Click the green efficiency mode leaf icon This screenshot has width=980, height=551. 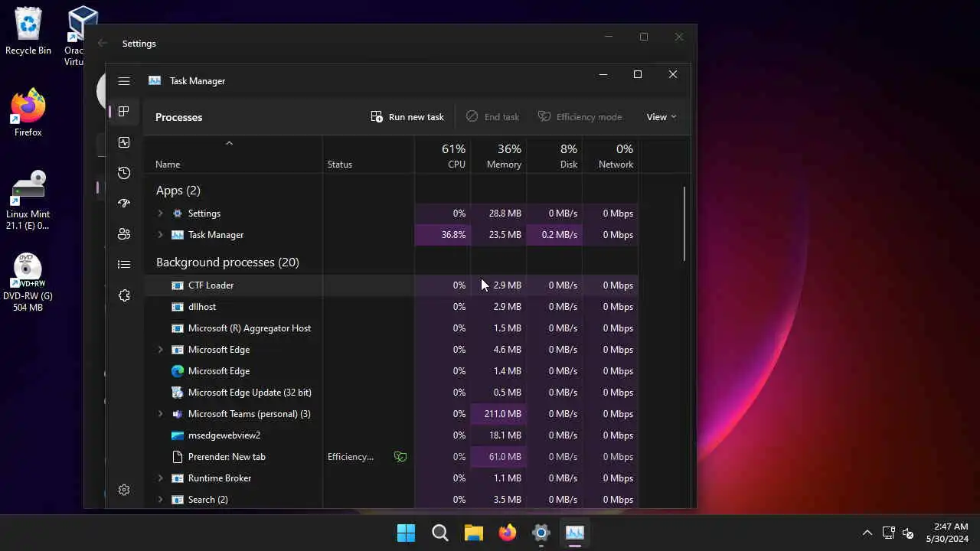pos(400,457)
